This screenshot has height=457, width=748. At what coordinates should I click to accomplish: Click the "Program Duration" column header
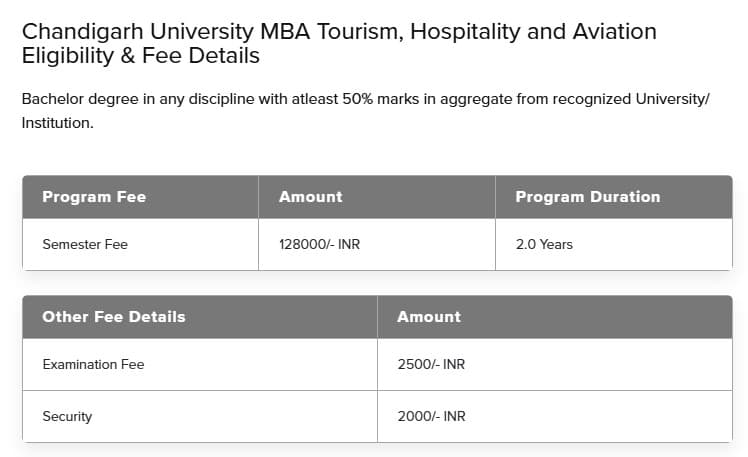click(x=587, y=197)
